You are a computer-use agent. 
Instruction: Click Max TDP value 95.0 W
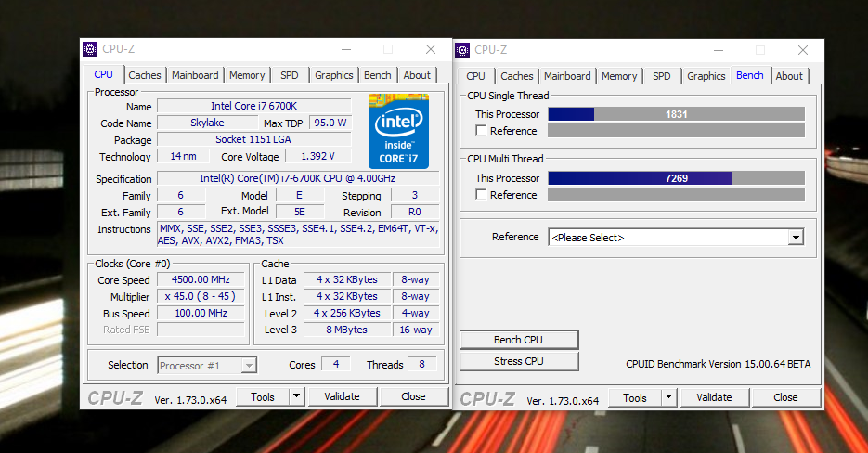pos(330,123)
